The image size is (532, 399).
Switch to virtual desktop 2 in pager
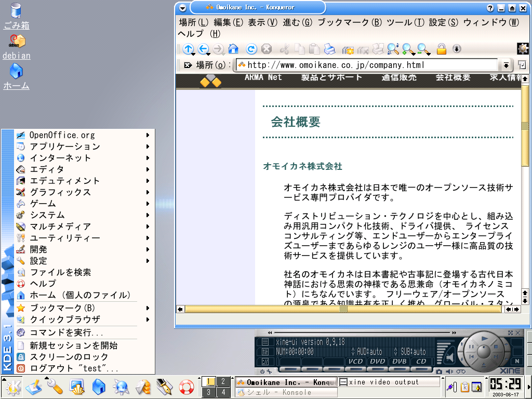coord(223,381)
